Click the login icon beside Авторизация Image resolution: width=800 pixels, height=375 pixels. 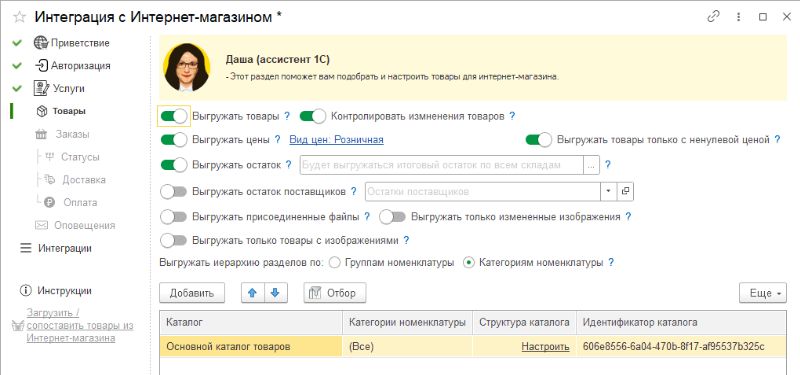pyautogui.click(x=41, y=65)
